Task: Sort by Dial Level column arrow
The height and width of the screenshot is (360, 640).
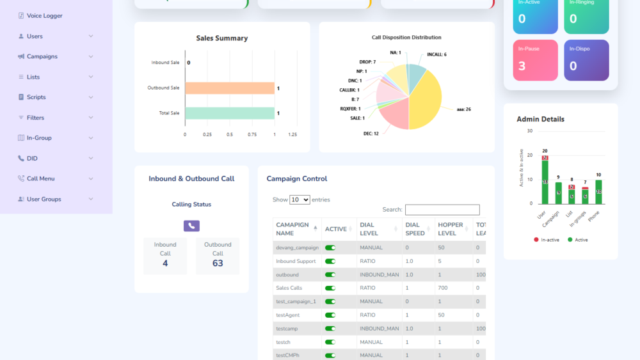Action: 396,229
